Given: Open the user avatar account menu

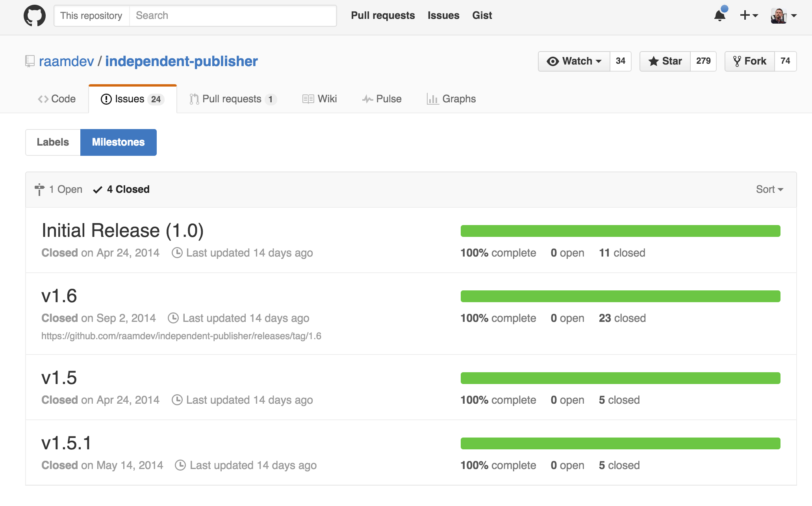Looking at the screenshot, I should (x=784, y=15).
